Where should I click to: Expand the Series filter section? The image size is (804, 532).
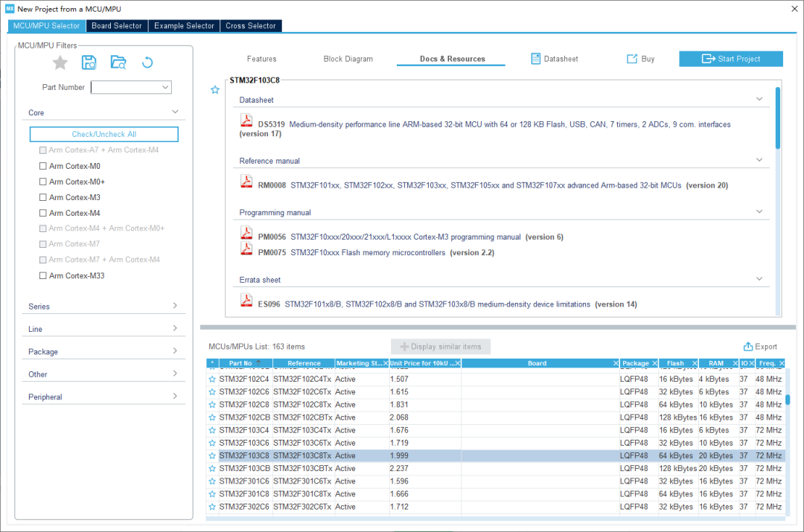point(103,307)
